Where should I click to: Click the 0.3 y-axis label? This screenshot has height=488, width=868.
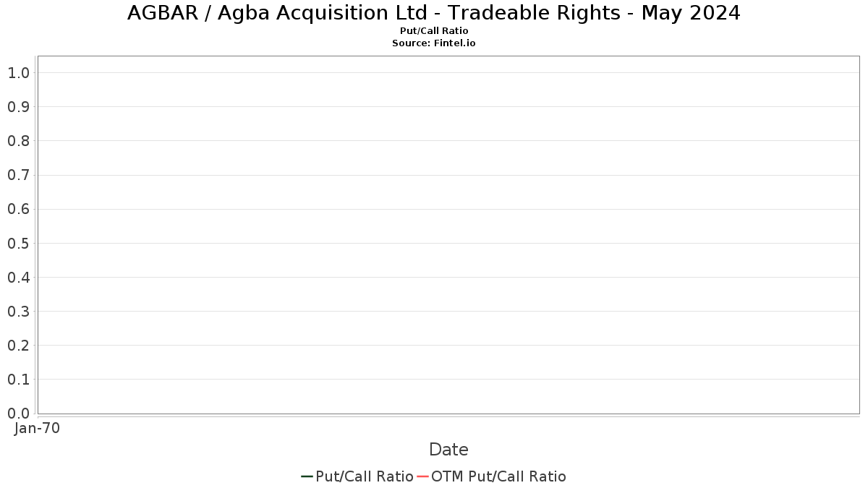(18, 311)
